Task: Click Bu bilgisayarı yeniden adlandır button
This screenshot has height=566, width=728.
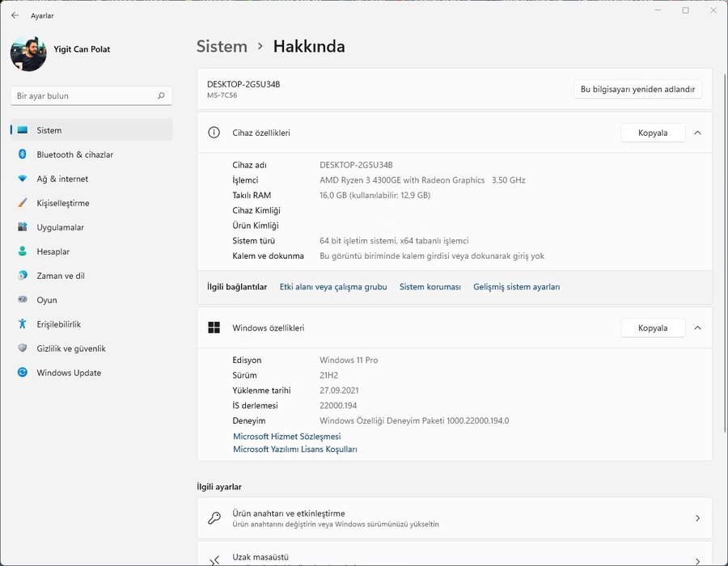Action: pos(637,89)
